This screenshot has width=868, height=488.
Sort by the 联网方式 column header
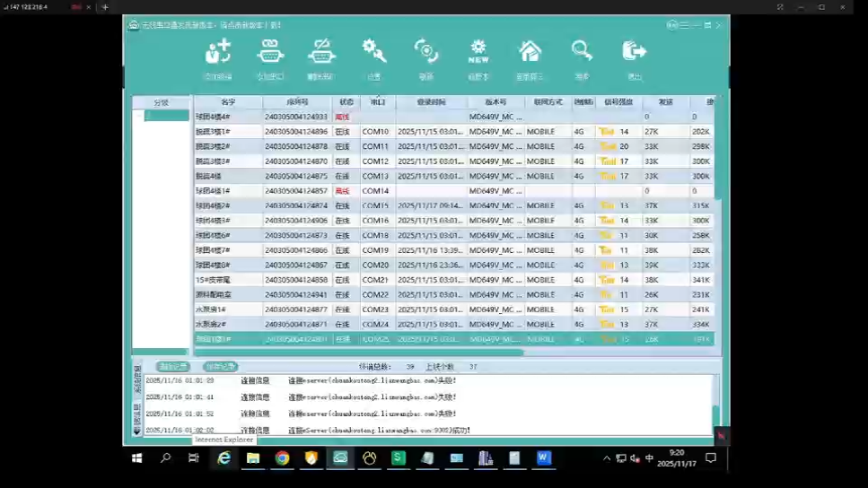tap(548, 101)
